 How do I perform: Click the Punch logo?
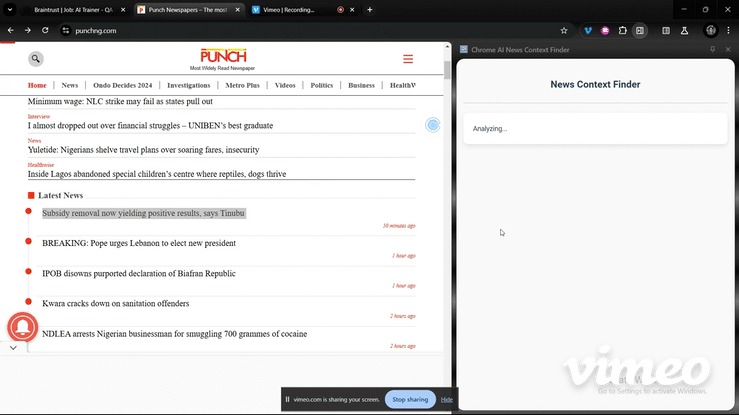click(223, 58)
